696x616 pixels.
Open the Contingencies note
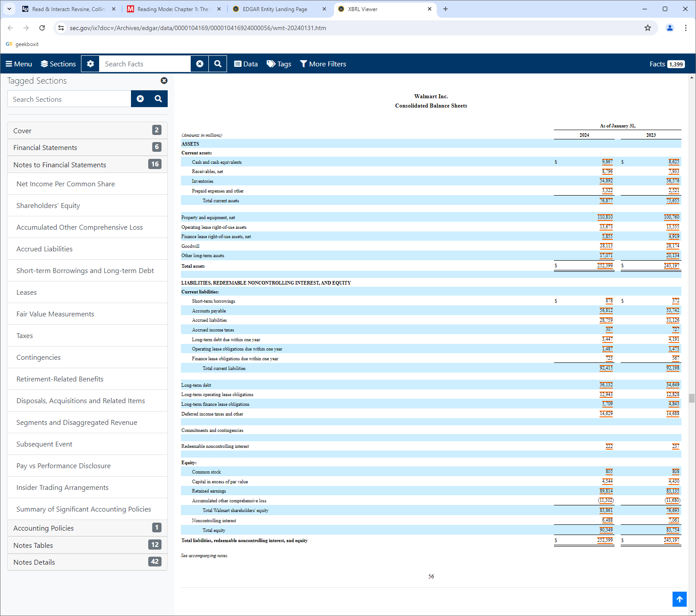[x=87, y=357]
